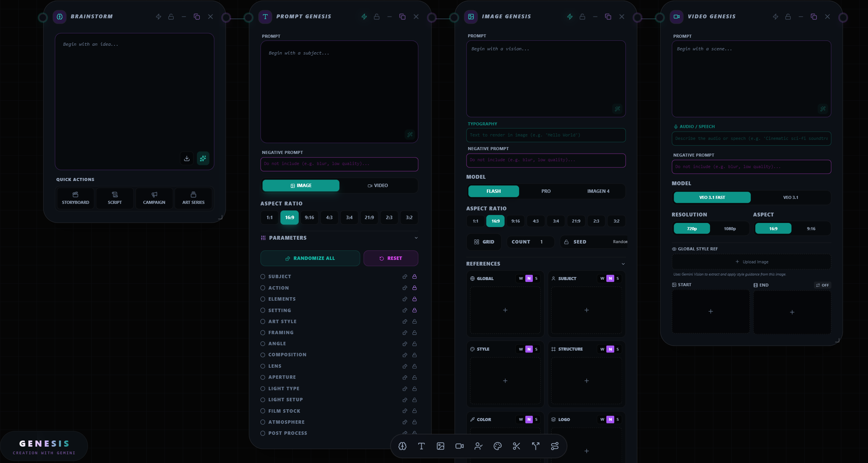The height and width of the screenshot is (463, 868).
Task: Click the user-check icon in bottom toolbar
Action: click(x=478, y=446)
